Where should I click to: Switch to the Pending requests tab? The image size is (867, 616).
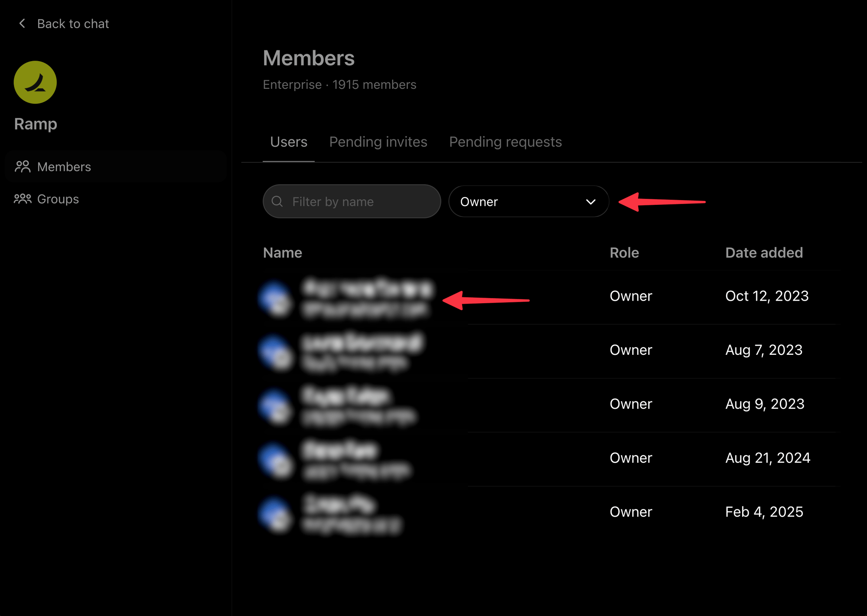(505, 142)
